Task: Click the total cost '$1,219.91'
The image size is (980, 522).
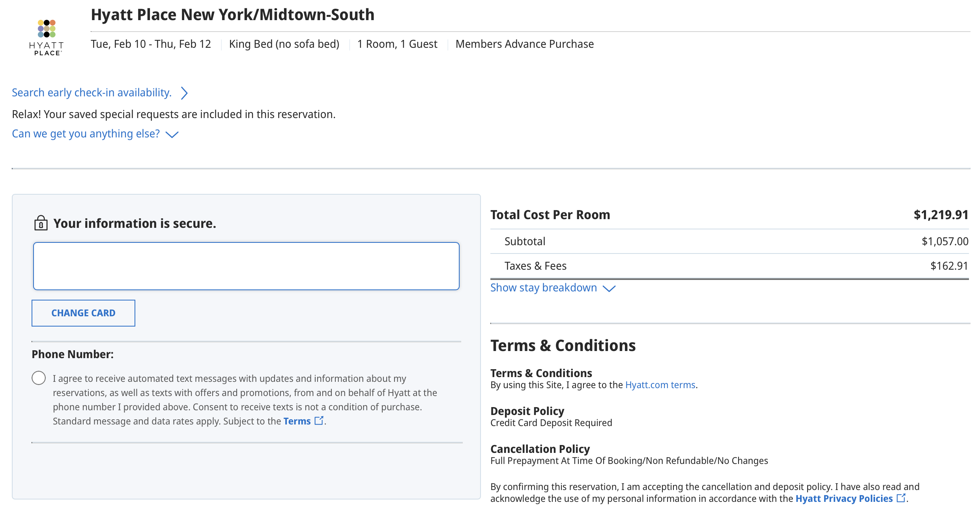Action: (x=941, y=215)
